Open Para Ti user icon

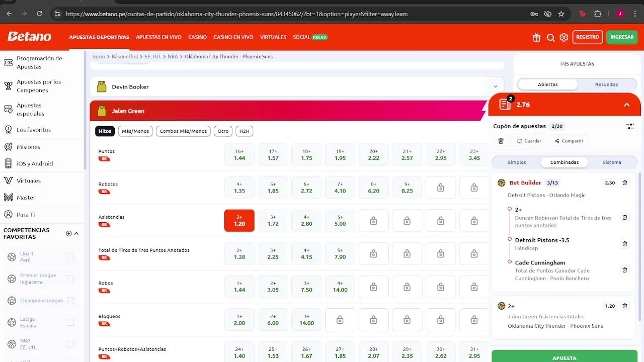click(8, 214)
